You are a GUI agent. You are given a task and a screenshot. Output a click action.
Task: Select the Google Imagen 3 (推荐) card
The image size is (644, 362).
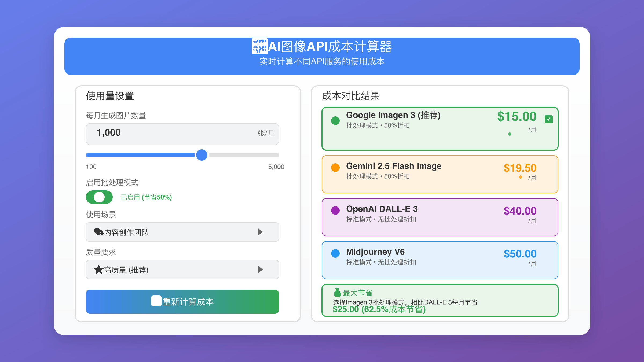pos(440,129)
